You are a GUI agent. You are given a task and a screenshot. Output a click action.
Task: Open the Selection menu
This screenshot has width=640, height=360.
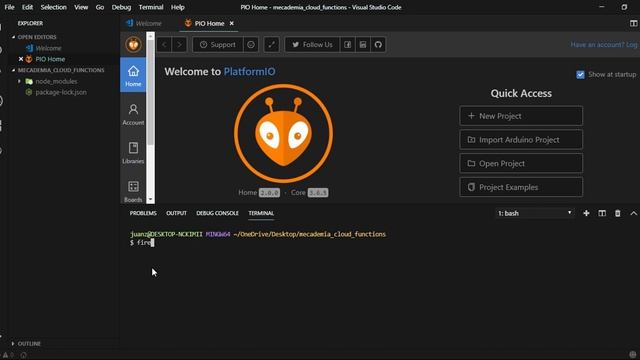click(x=53, y=7)
